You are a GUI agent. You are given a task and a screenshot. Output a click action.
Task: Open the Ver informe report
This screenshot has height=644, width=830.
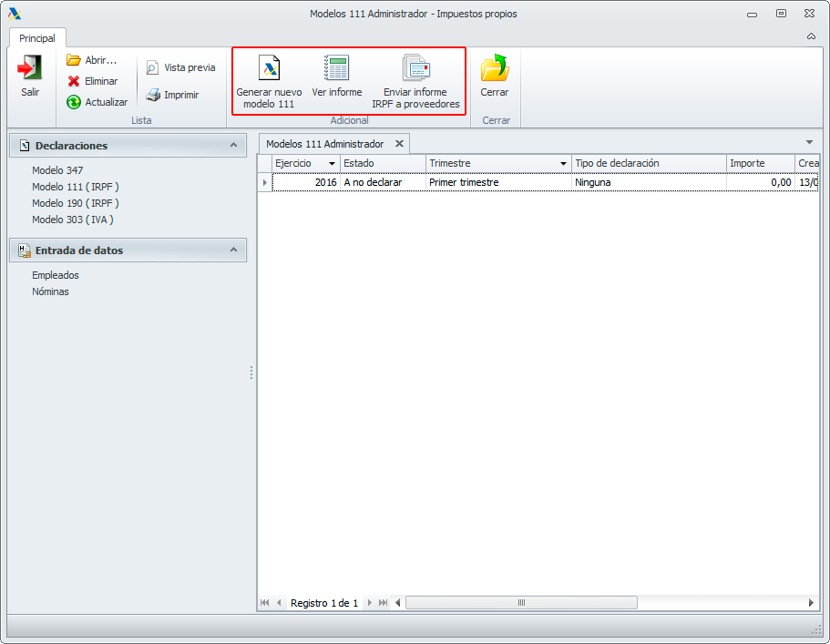point(337,77)
